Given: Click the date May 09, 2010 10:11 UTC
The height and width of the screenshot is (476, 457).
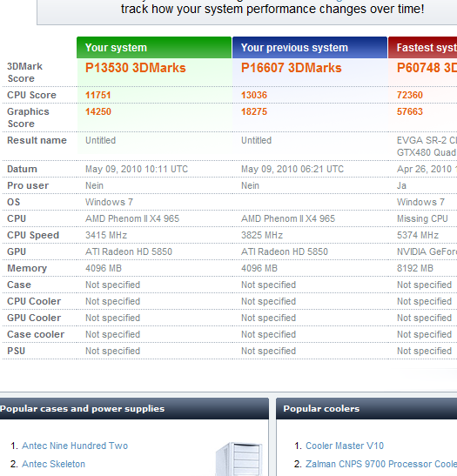Looking at the screenshot, I should pyautogui.click(x=137, y=169).
